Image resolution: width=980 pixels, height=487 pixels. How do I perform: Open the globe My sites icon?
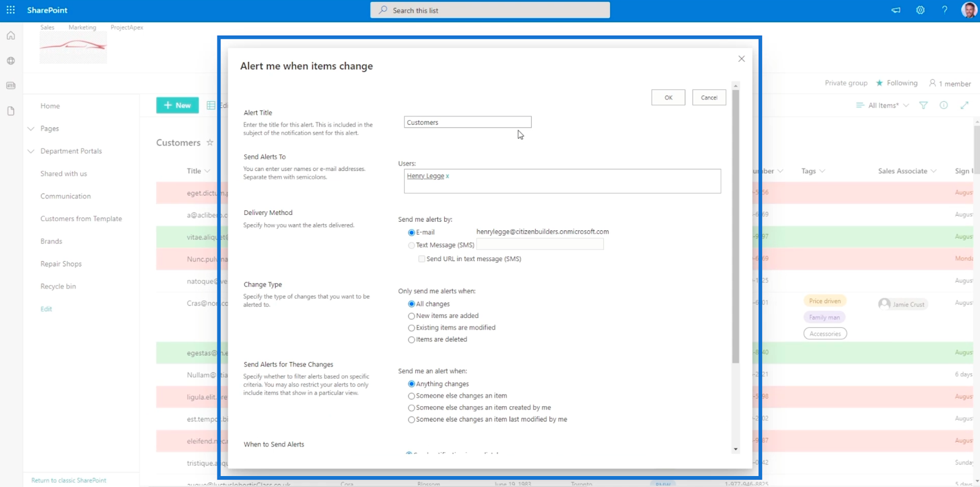(10, 61)
